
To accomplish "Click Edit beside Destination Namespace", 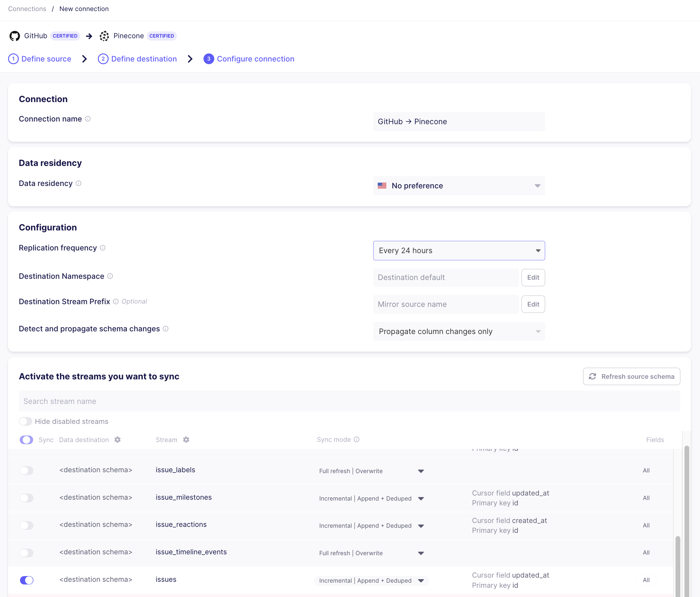I will coord(533,277).
